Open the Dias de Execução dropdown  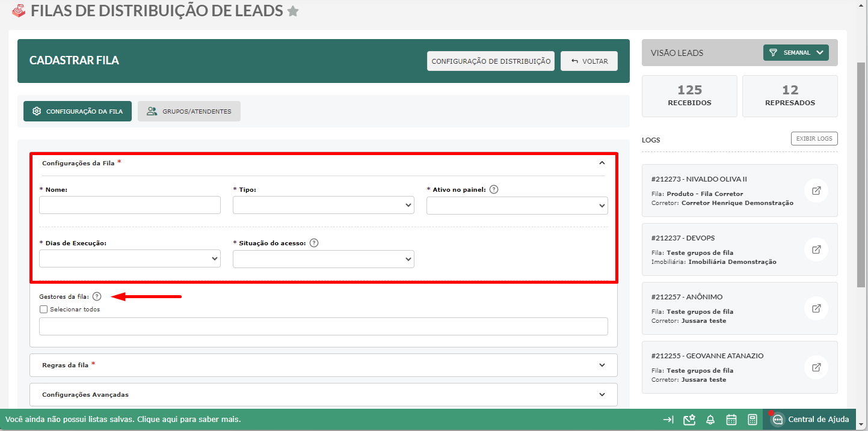(x=130, y=258)
